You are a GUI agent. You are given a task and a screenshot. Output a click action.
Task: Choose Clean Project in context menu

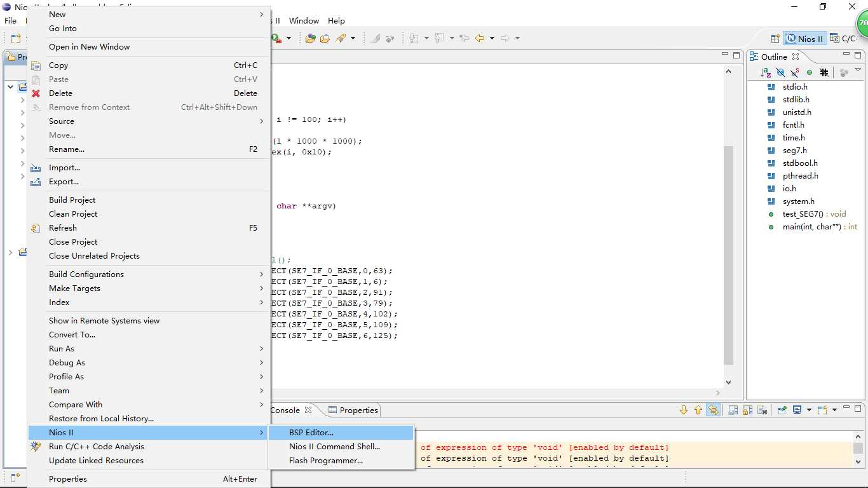149,214
